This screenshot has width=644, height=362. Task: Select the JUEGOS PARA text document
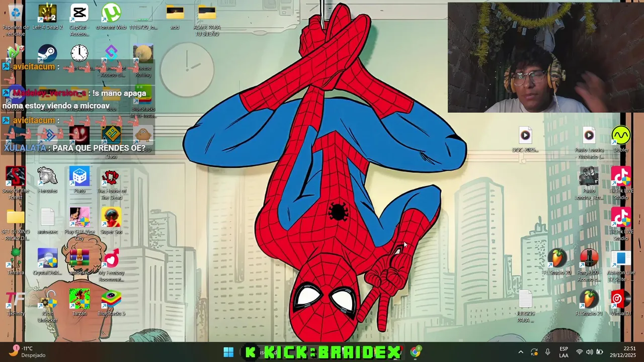(x=525, y=299)
